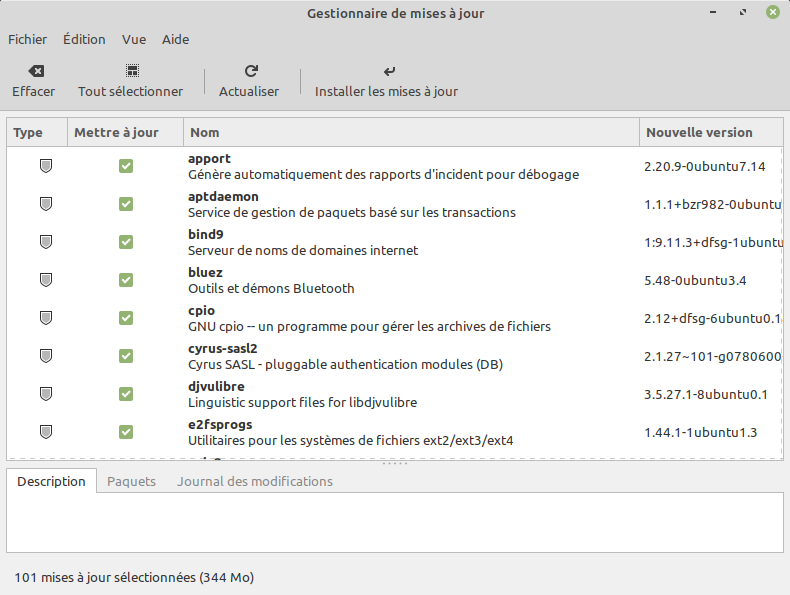Refresh the list with the Actualiser icon

(250, 71)
